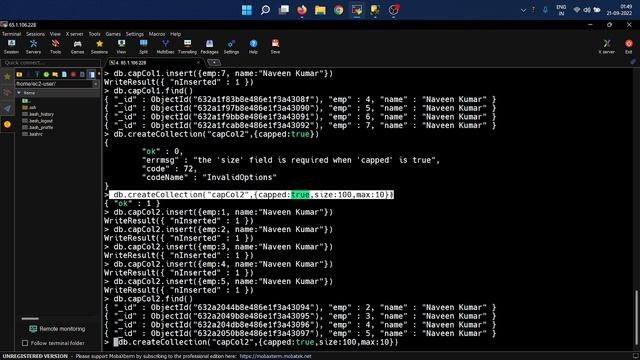The height and width of the screenshot is (360, 640).
Task: Click the new tab plus button
Action: [x=214, y=62]
